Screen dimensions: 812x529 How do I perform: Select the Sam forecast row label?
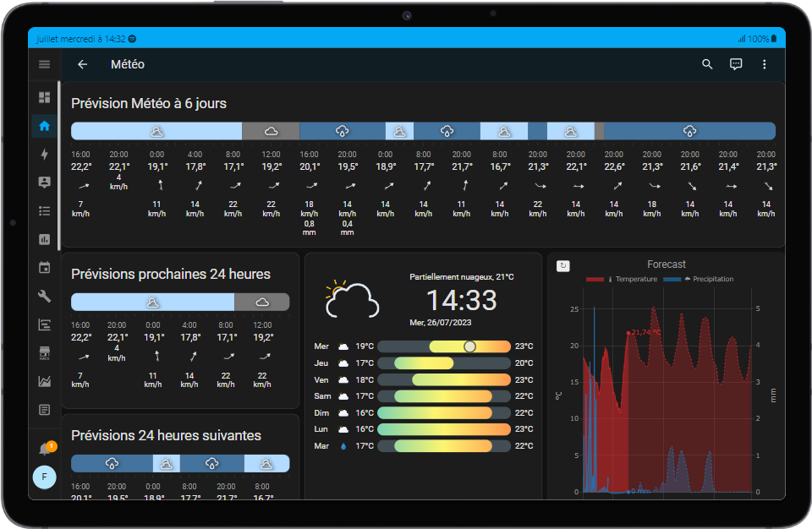point(322,396)
